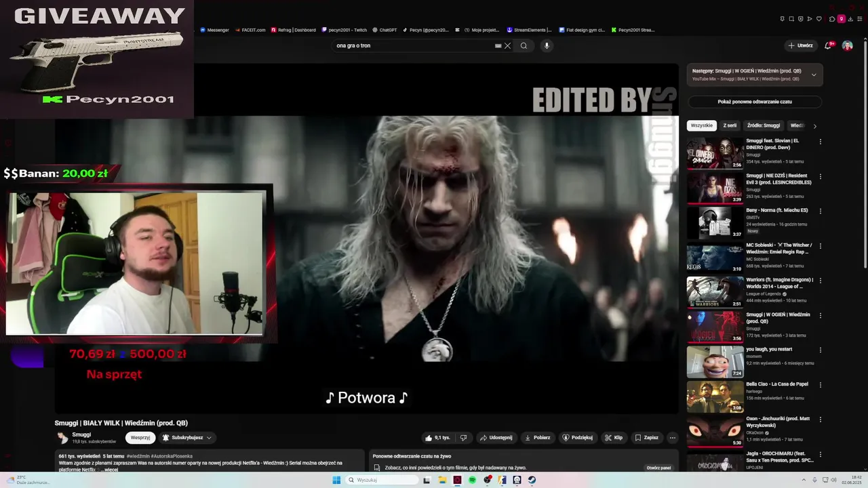Switch to the Messenger browser tab
The height and width of the screenshot is (488, 868).
coord(215,30)
